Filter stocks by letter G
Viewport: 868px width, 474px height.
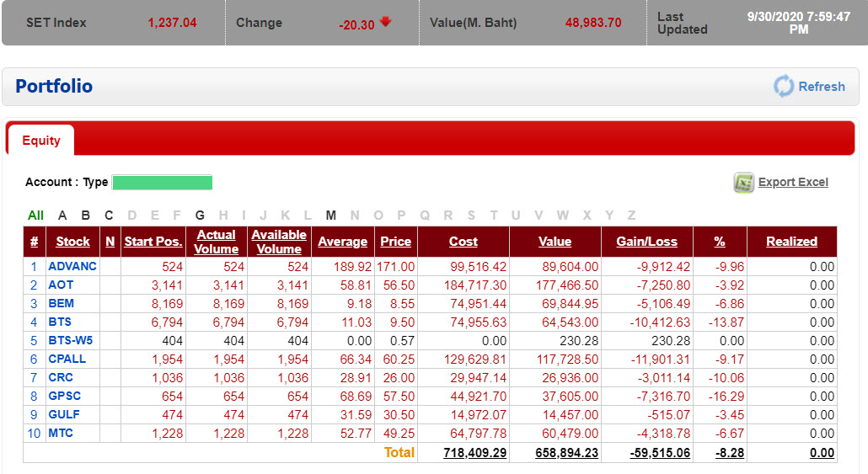[x=200, y=216]
